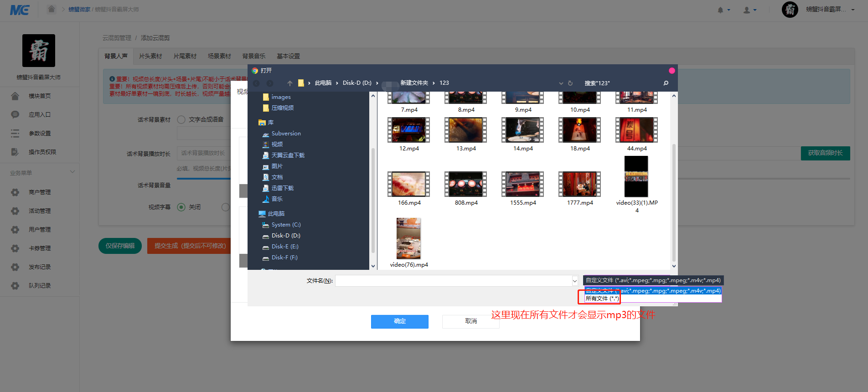Click the 提交生成 submit button
Image resolution: width=868 pixels, height=392 pixels.
[190, 246]
